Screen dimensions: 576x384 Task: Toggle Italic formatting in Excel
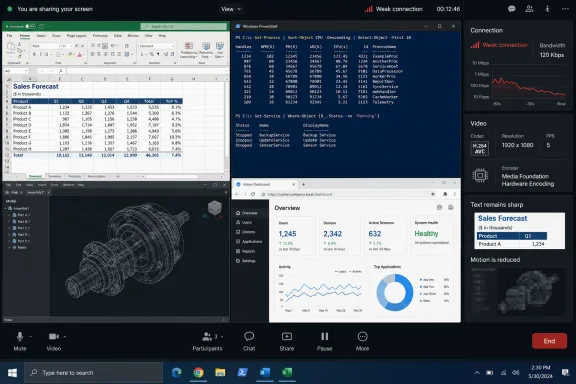[x=40, y=54]
